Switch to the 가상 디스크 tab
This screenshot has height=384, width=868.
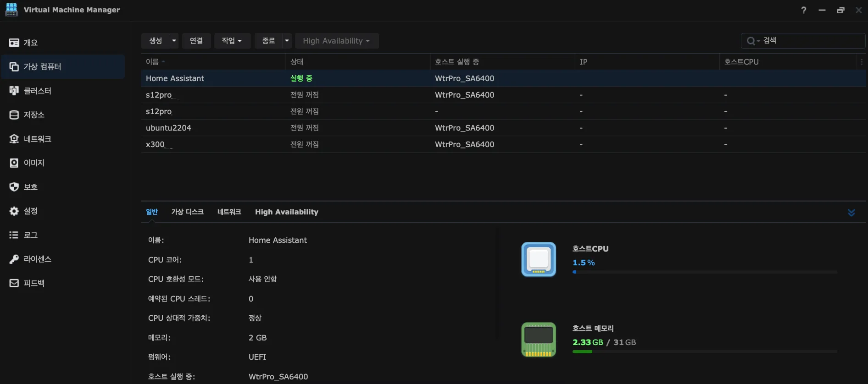coord(187,212)
